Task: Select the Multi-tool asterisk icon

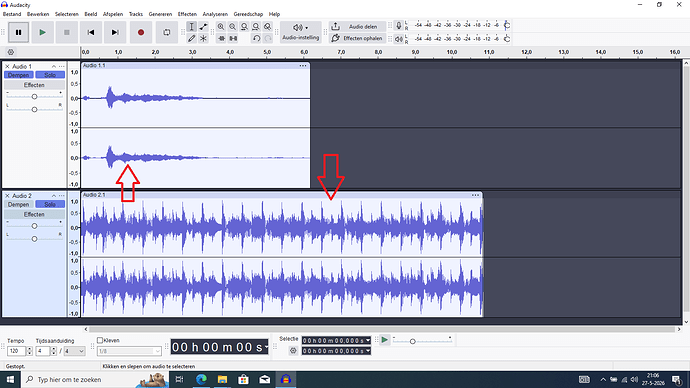Action: (x=203, y=38)
